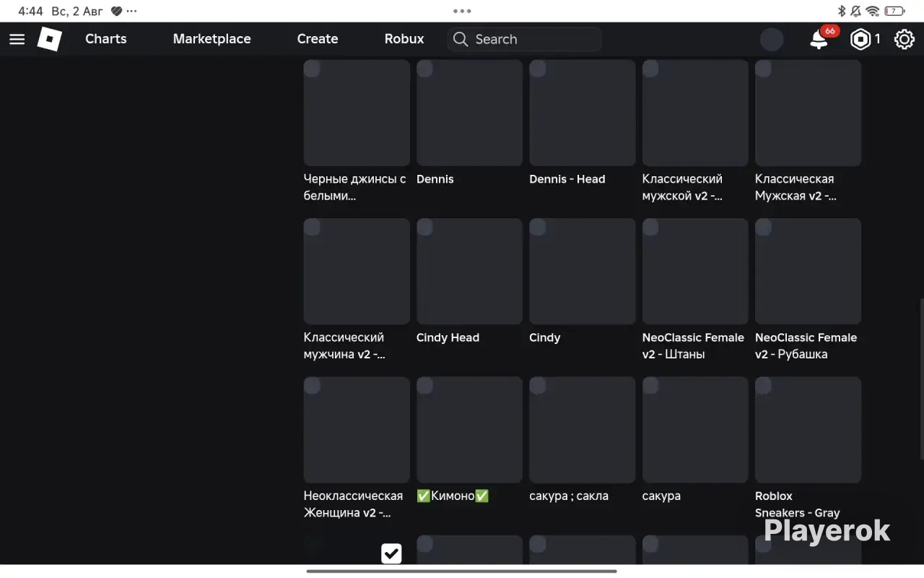Click the page's vertical scrollbar thumb

tap(921, 379)
